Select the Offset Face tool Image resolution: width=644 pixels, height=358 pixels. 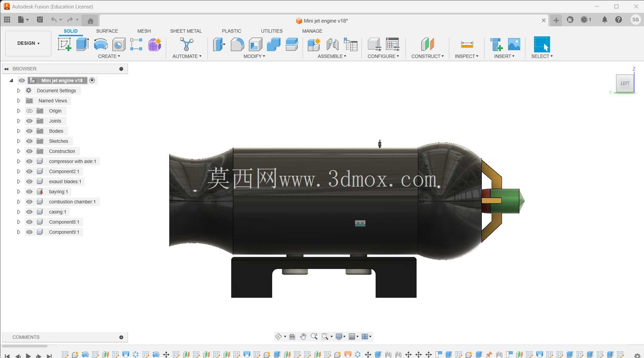pos(292,44)
